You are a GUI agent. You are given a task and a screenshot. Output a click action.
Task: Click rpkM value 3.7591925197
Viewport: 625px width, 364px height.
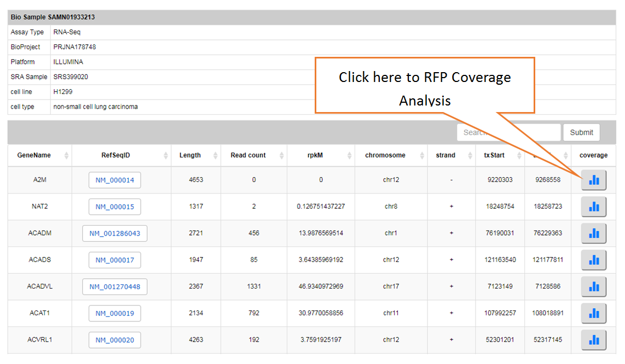point(321,340)
